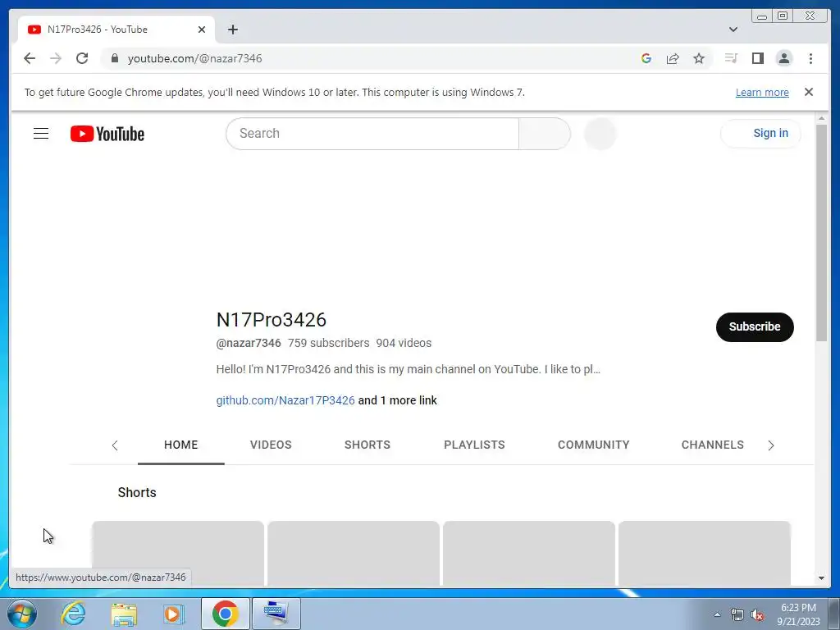Click Chrome taskbar icon
The image size is (840, 630).
click(x=225, y=614)
